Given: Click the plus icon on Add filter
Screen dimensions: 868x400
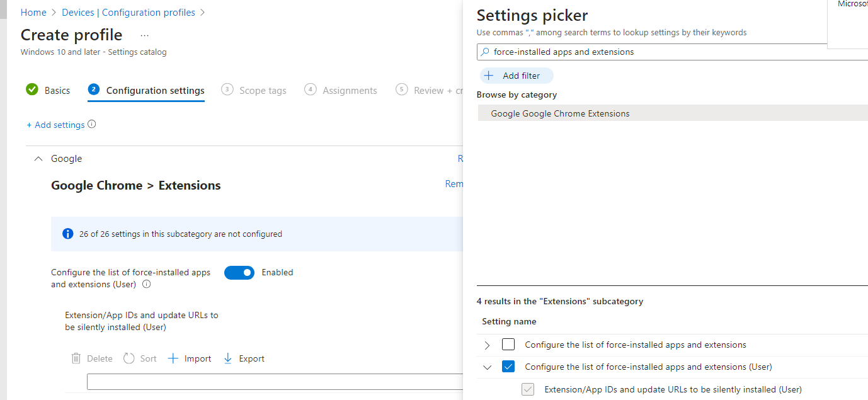Looking at the screenshot, I should tap(489, 76).
